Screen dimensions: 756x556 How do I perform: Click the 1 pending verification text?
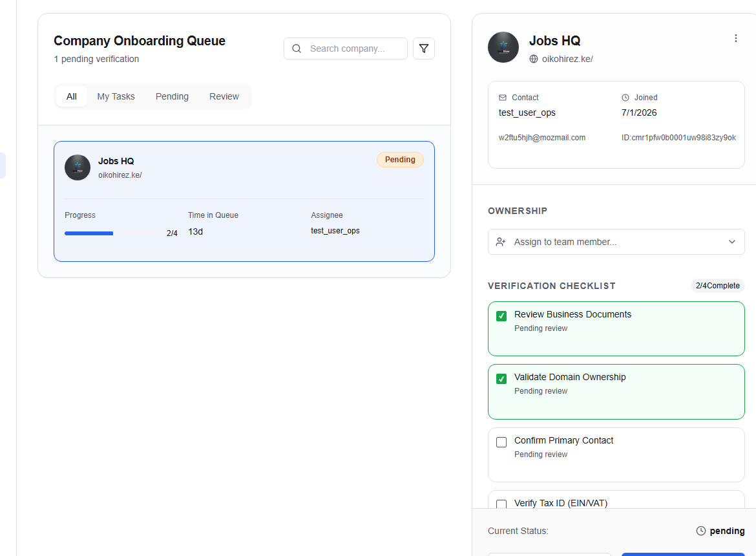[96, 59]
